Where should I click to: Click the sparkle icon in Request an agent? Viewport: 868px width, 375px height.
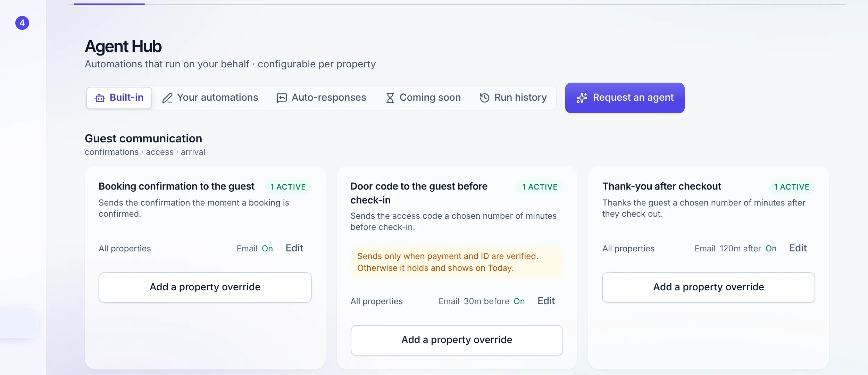click(582, 98)
